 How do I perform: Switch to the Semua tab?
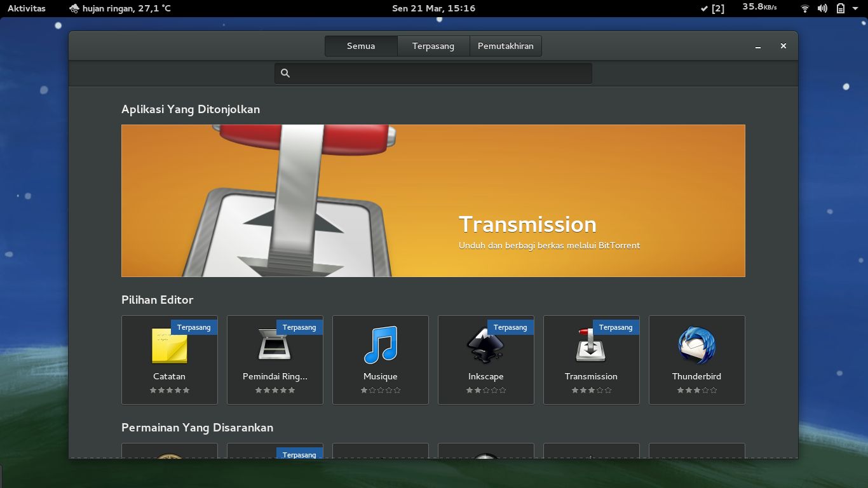pyautogui.click(x=361, y=46)
